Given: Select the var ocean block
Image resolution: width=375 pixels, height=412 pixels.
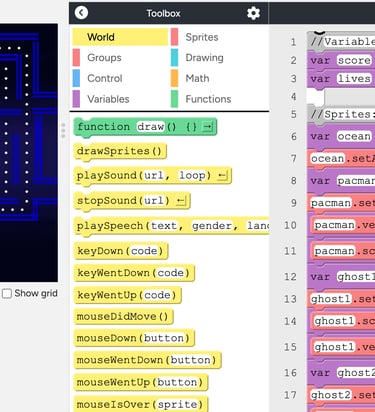Looking at the screenshot, I should (x=341, y=136).
